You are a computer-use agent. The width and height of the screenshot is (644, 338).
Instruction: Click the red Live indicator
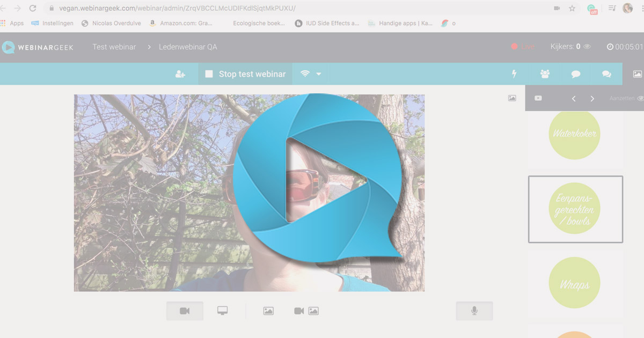tap(523, 47)
